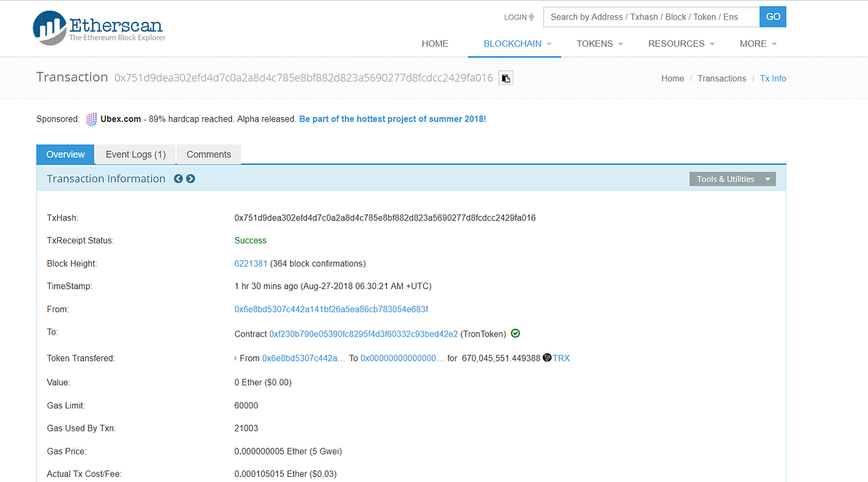Click the 670,045,551.449388 token amount
The height and width of the screenshot is (482, 868).
(501, 358)
